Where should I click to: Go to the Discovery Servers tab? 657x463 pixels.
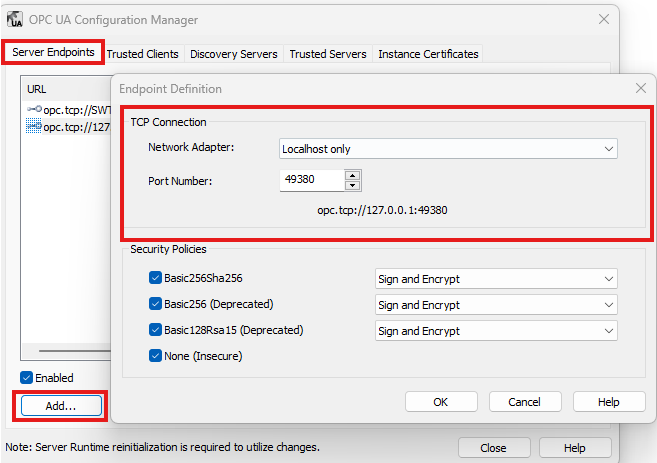[236, 54]
